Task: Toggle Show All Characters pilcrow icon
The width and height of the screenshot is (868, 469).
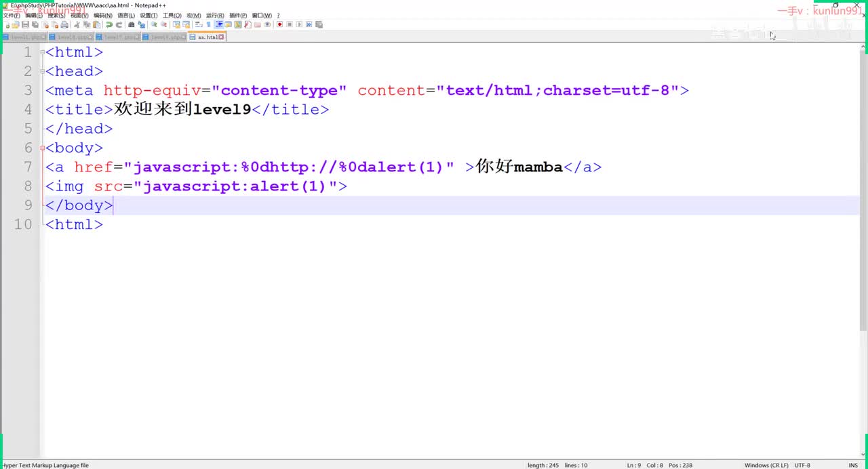Action: point(208,24)
